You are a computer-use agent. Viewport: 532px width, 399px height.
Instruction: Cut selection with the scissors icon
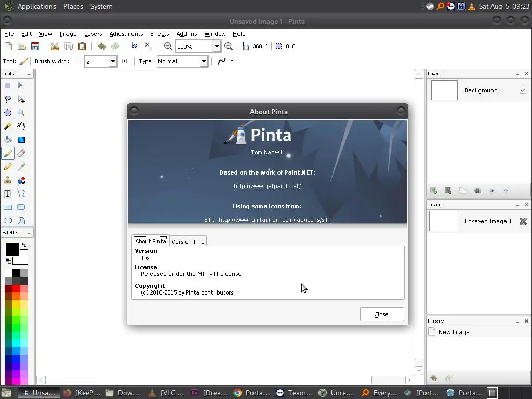(x=55, y=46)
